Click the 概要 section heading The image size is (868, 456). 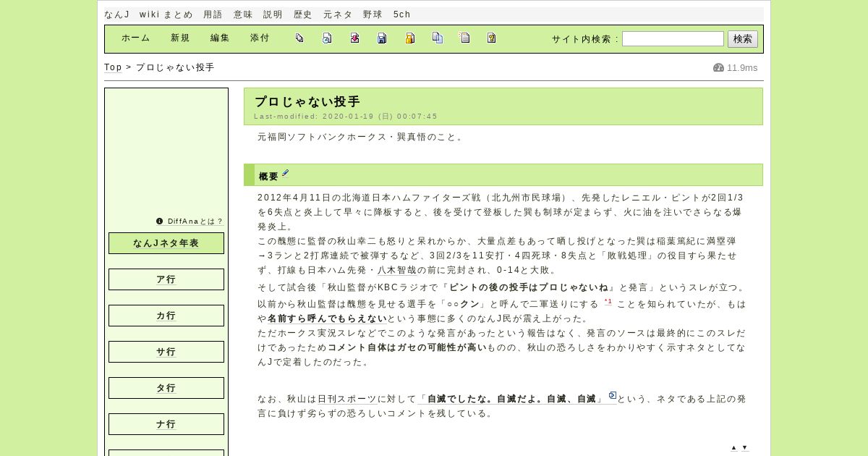[x=268, y=177]
